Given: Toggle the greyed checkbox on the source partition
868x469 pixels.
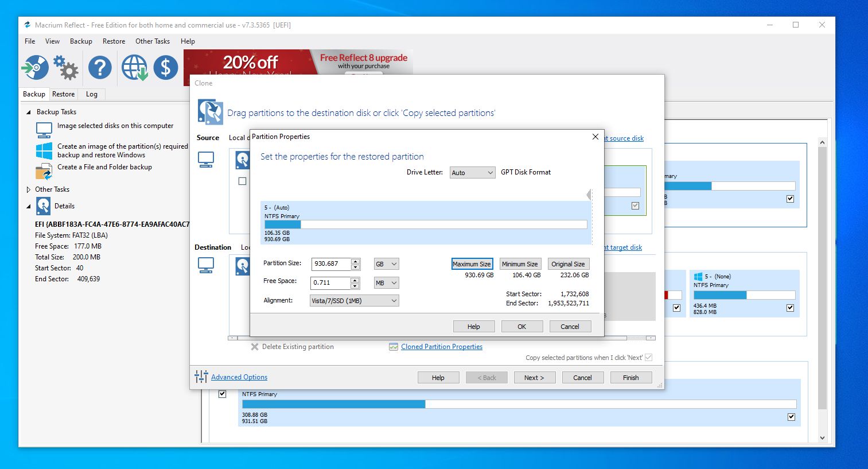Looking at the screenshot, I should 635,206.
